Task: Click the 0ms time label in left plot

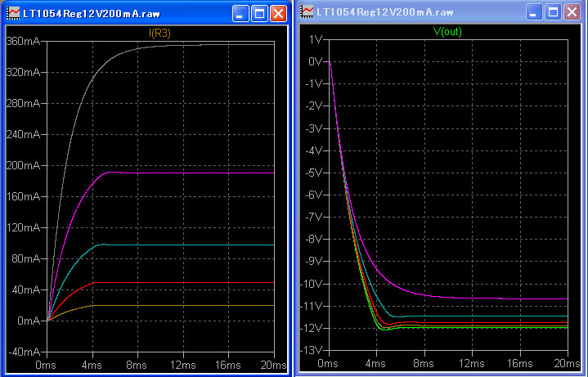Action: click(46, 365)
